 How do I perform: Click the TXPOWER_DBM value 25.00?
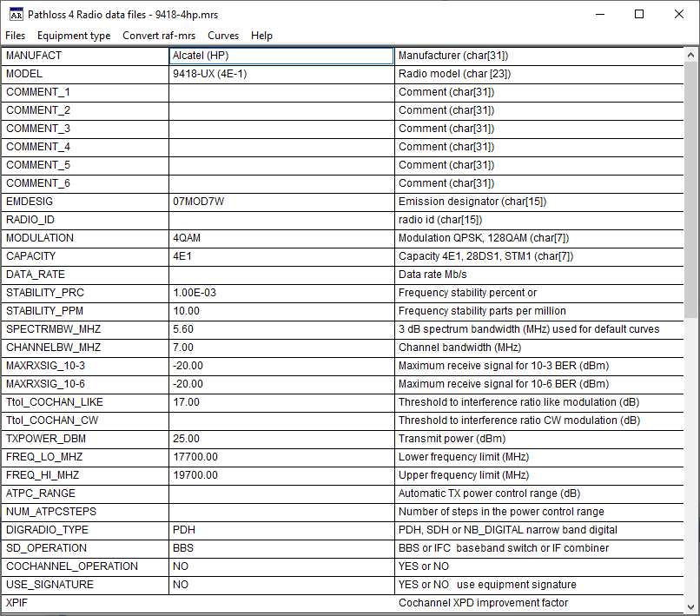281,439
